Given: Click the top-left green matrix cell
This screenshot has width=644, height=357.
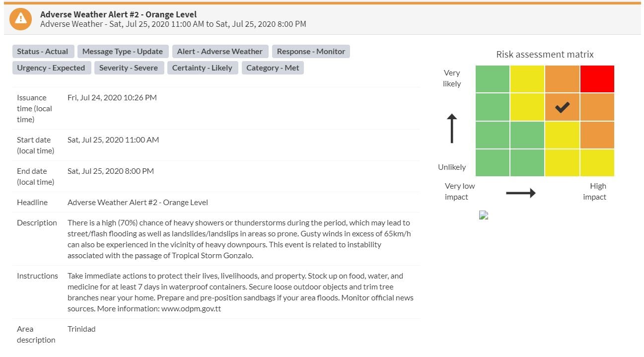Looking at the screenshot, I should pyautogui.click(x=493, y=79).
